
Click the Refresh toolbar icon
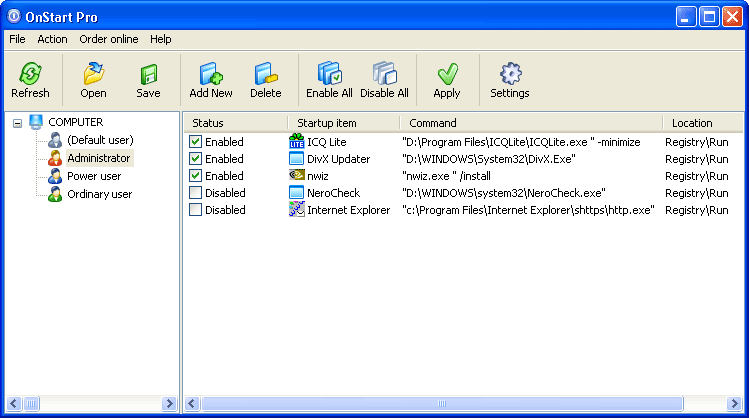click(x=30, y=73)
